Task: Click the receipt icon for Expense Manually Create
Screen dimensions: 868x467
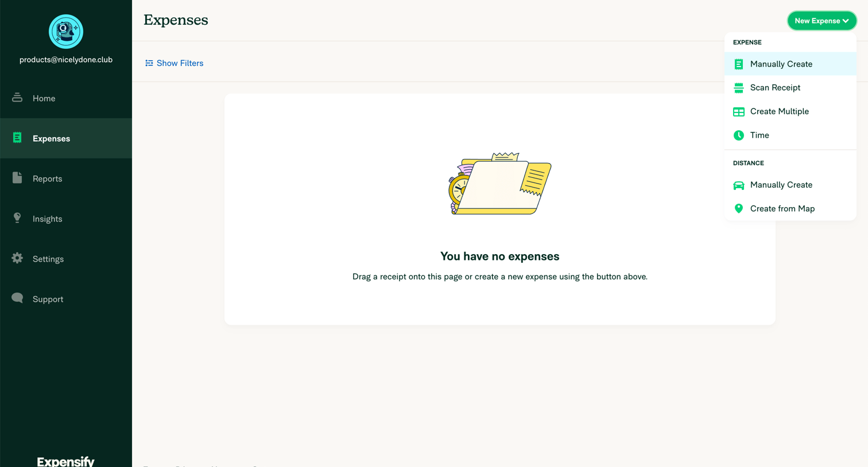Action: 739,64
